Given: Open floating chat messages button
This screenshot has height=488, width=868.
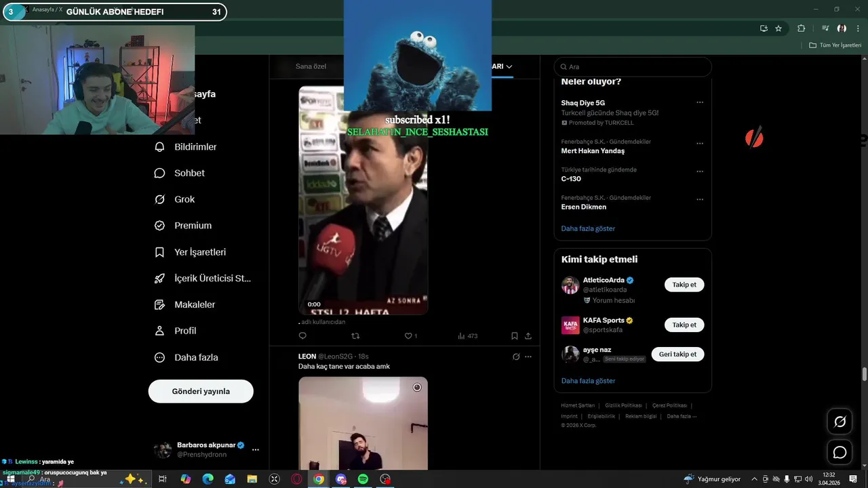Looking at the screenshot, I should coord(840,452).
